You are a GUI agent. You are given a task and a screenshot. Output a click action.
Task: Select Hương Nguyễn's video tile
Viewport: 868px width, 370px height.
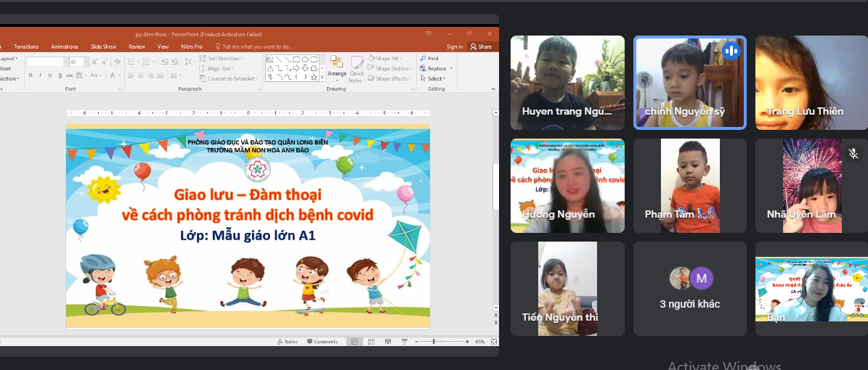coord(567,186)
